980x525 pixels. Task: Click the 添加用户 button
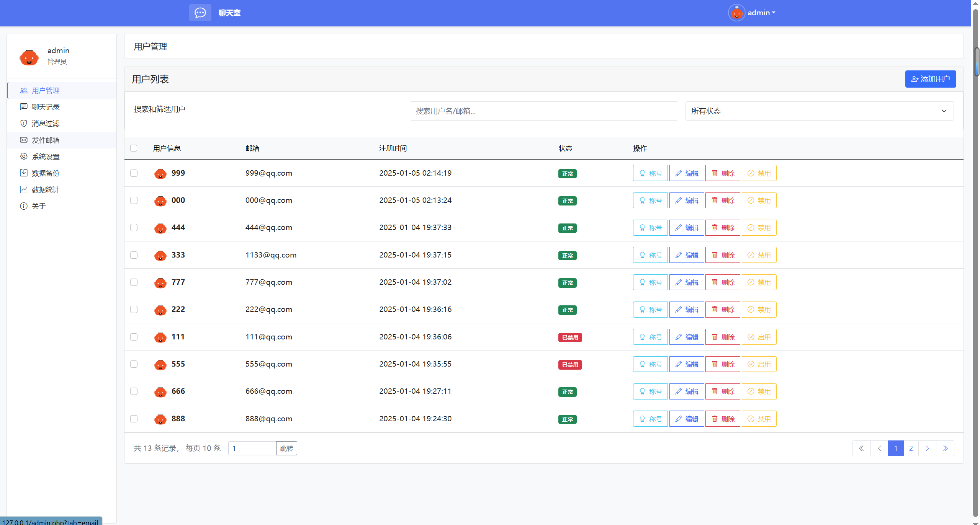[x=930, y=79]
